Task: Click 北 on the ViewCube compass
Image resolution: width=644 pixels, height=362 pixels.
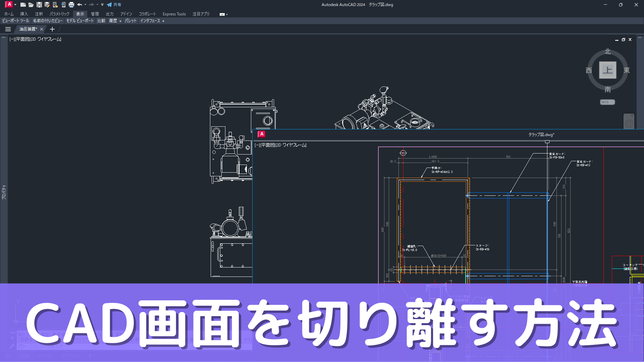Action: point(607,52)
